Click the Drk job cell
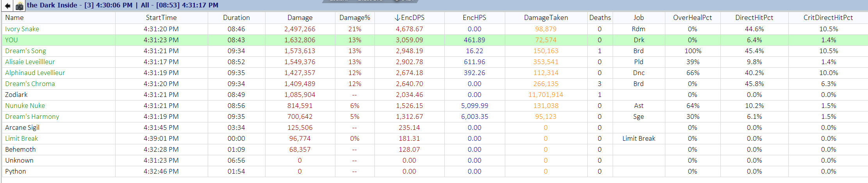The image size is (868, 183). tap(639, 40)
